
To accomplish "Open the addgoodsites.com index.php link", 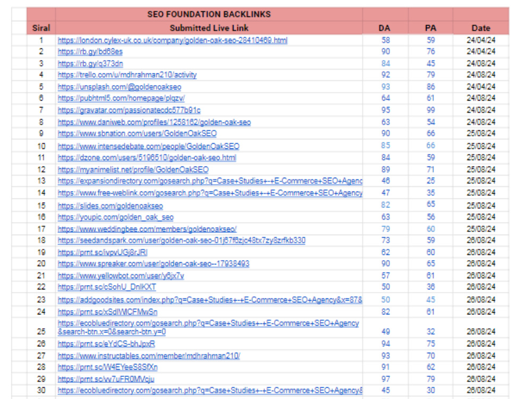I will (x=210, y=300).
